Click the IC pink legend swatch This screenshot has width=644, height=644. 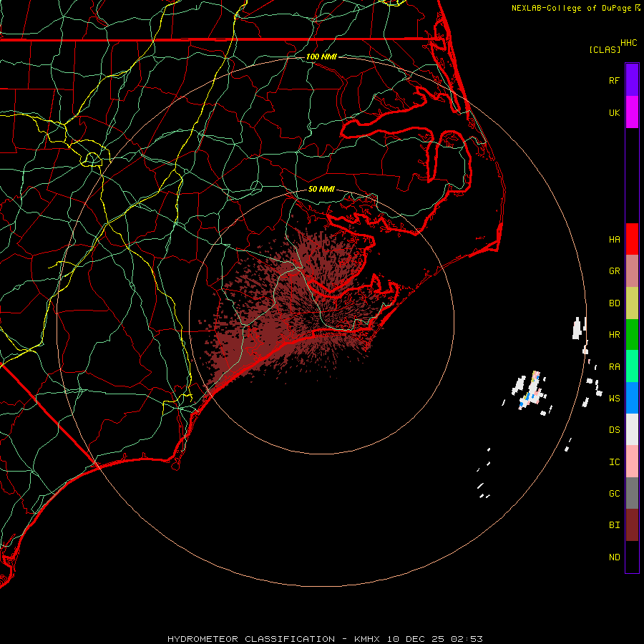pyautogui.click(x=632, y=462)
